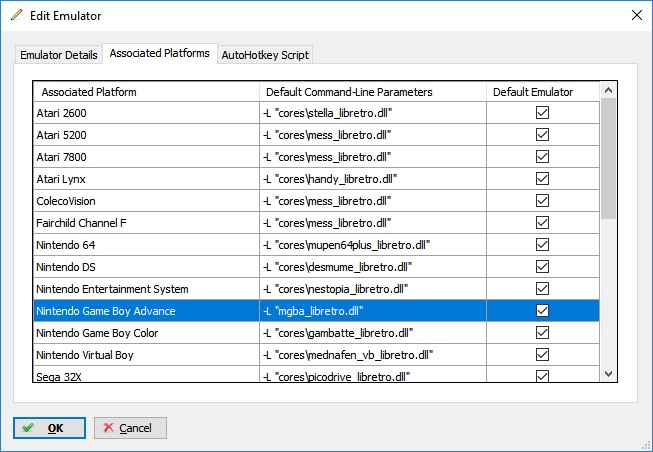Click the mupen64plus_libretro.dll parameter cell
The image size is (653, 452).
373,245
